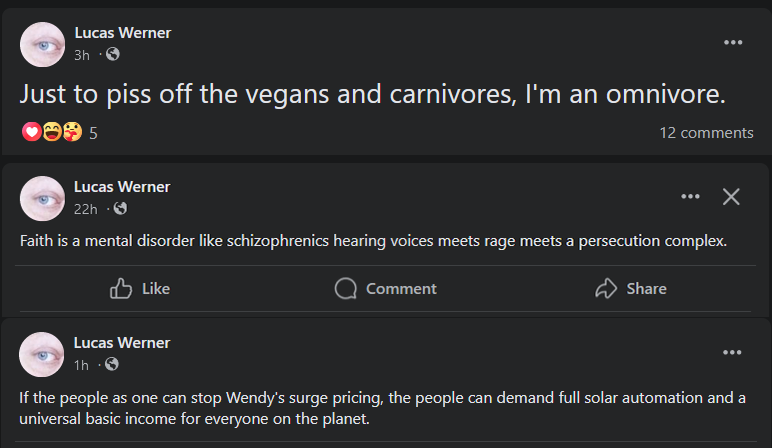Open options menu on the omnivore post
The height and width of the screenshot is (448, 772).
[733, 42]
